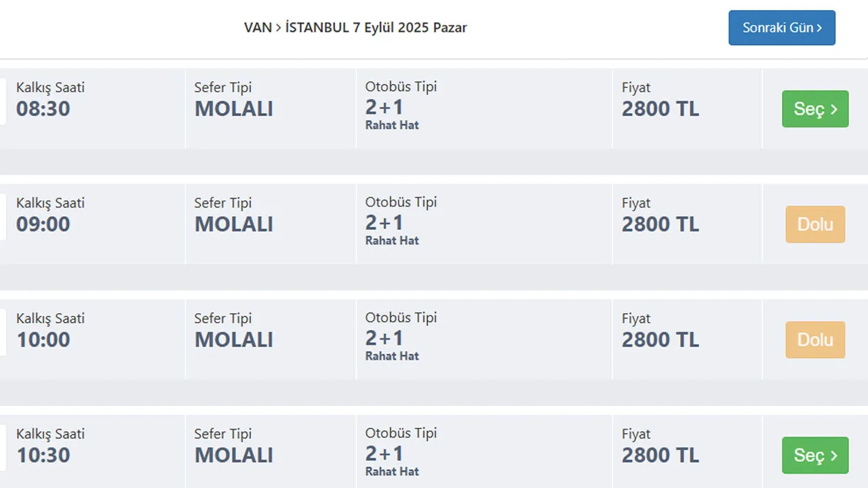Click the 2800 TL price on 10:00 row
Screen dimensions: 868x488
click(660, 340)
